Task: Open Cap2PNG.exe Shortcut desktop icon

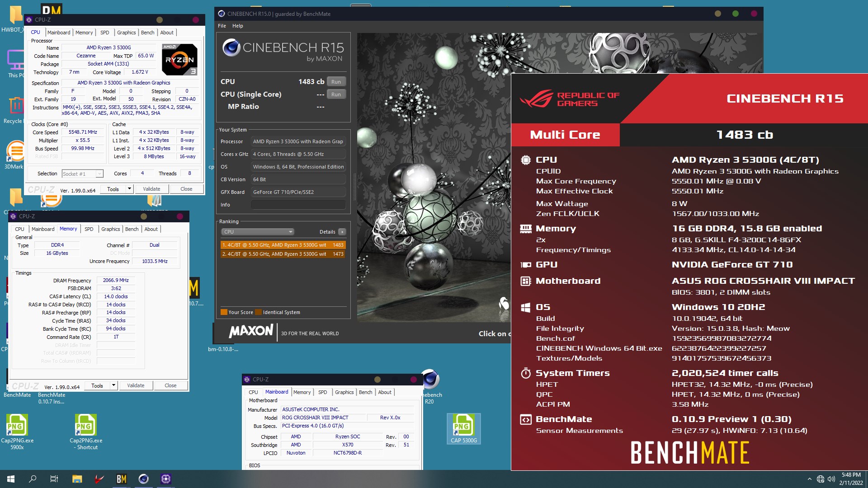Action: (x=86, y=432)
